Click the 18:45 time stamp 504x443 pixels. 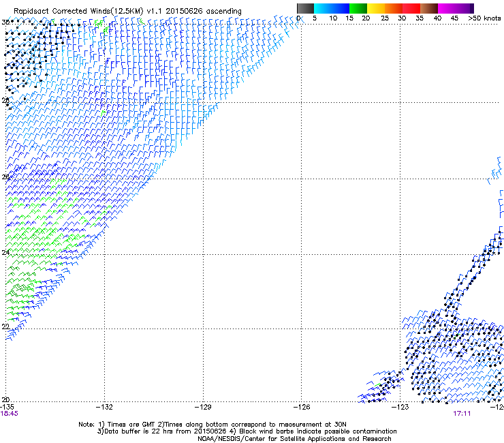click(10, 414)
